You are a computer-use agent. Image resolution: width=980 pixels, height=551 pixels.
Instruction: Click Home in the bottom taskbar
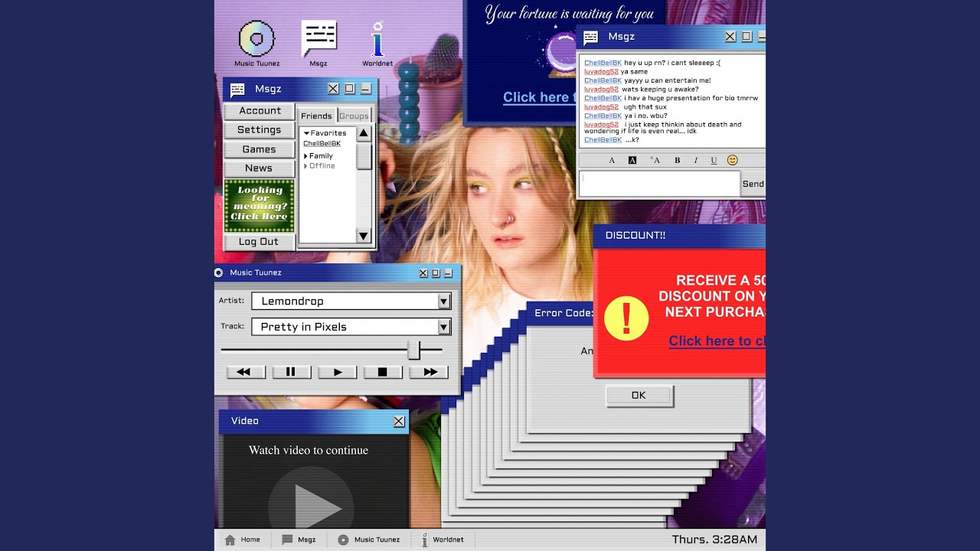(242, 540)
